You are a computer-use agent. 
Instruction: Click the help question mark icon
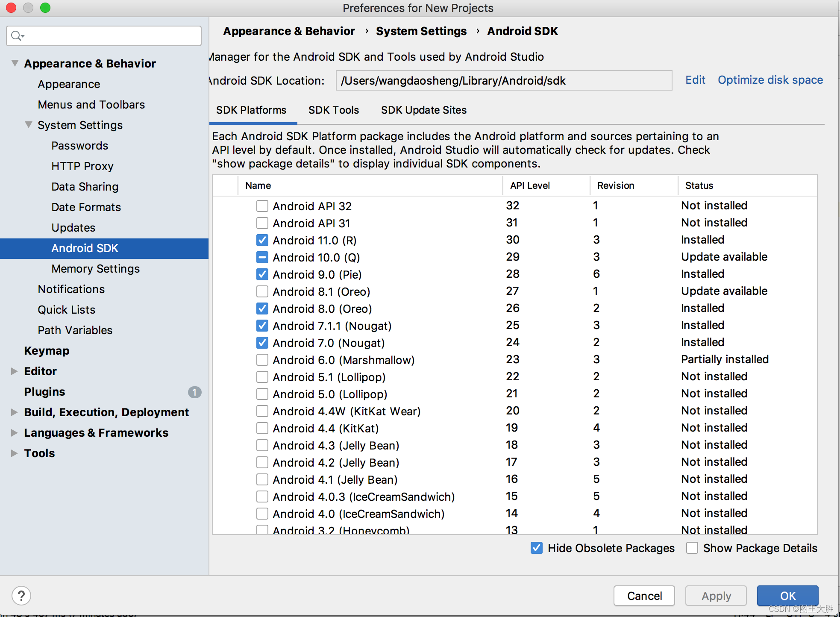pyautogui.click(x=21, y=595)
